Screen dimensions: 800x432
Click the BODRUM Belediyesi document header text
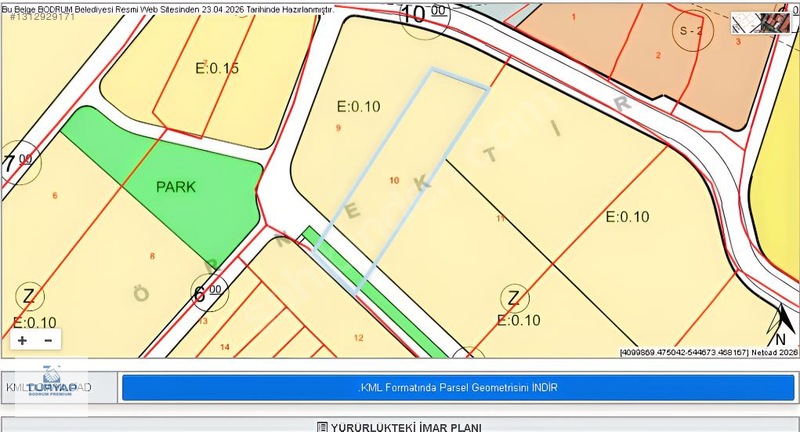click(168, 10)
